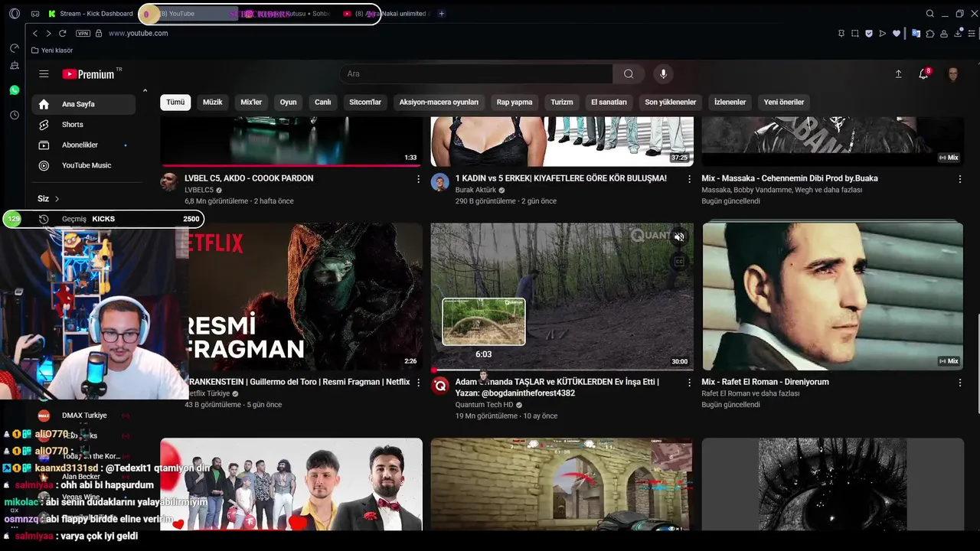Viewport: 980px width, 551px height.
Task: View site security via the lock icon
Action: click(100, 34)
